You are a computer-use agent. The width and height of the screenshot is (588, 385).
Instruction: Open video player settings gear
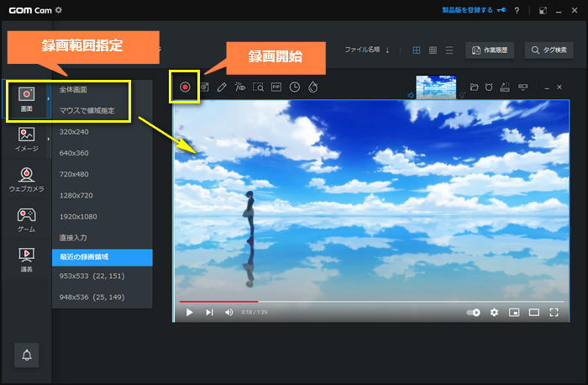494,312
